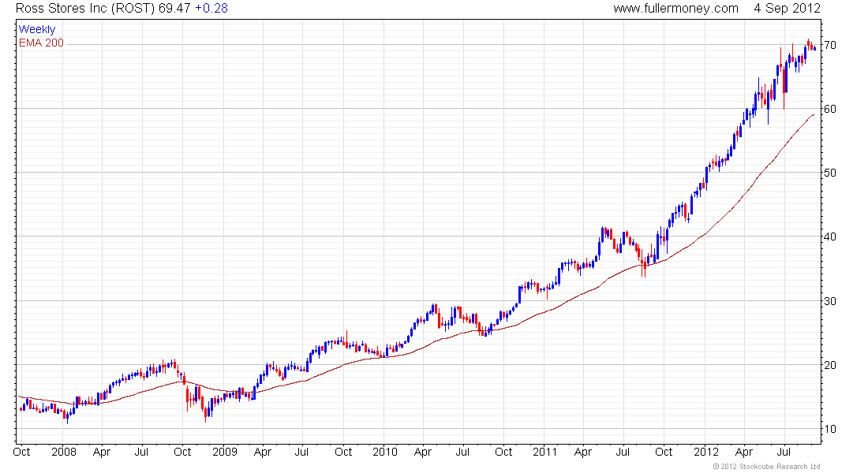The image size is (868, 473).
Task: Click the red 'EMA 200' legend label
Action: [x=42, y=43]
